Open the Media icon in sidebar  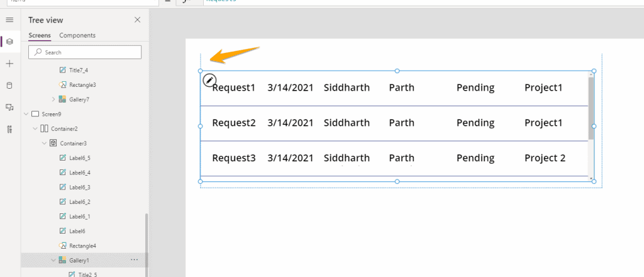click(9, 108)
